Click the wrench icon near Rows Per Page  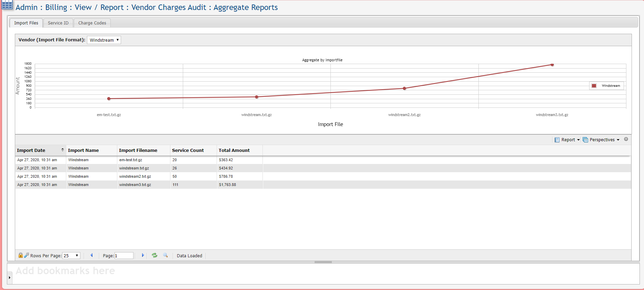coord(27,255)
